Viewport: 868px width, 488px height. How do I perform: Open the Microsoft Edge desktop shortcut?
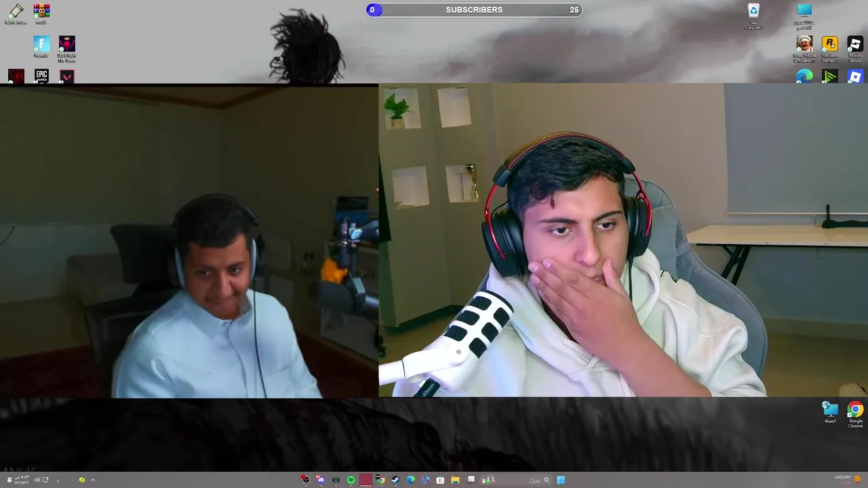[804, 77]
